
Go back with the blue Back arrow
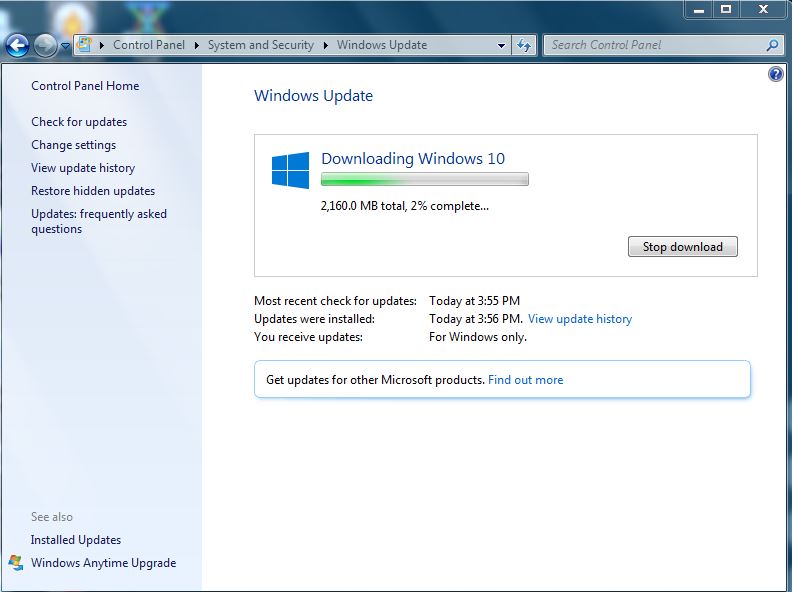click(x=18, y=45)
